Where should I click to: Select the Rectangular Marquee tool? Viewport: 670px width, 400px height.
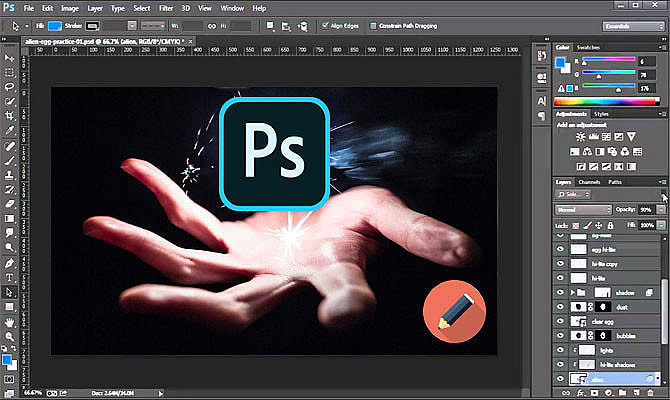[x=9, y=72]
